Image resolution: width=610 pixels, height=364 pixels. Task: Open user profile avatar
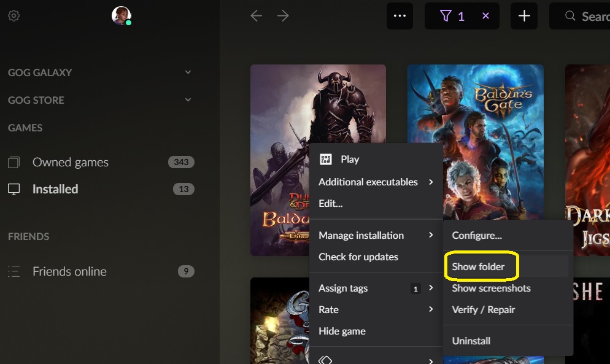(x=122, y=15)
